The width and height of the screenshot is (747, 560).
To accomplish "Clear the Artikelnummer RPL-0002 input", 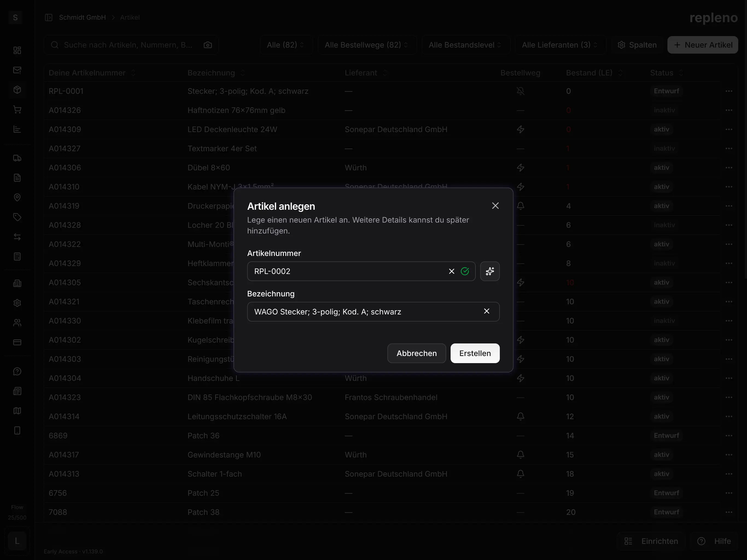I will [451, 271].
